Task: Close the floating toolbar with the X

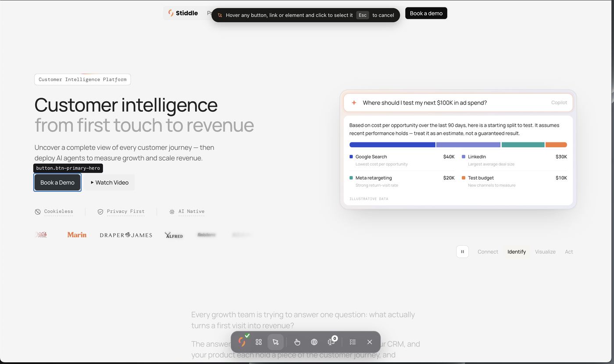Action: [370, 342]
